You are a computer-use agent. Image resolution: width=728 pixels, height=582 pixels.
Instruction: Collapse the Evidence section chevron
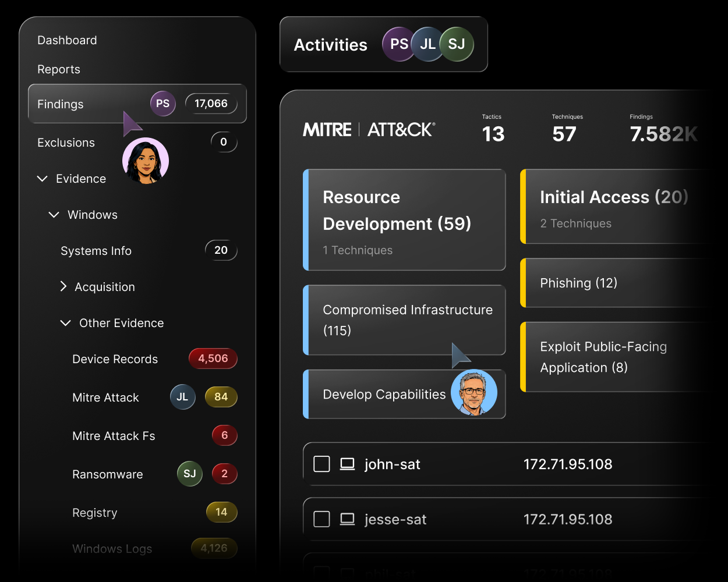[43, 179]
